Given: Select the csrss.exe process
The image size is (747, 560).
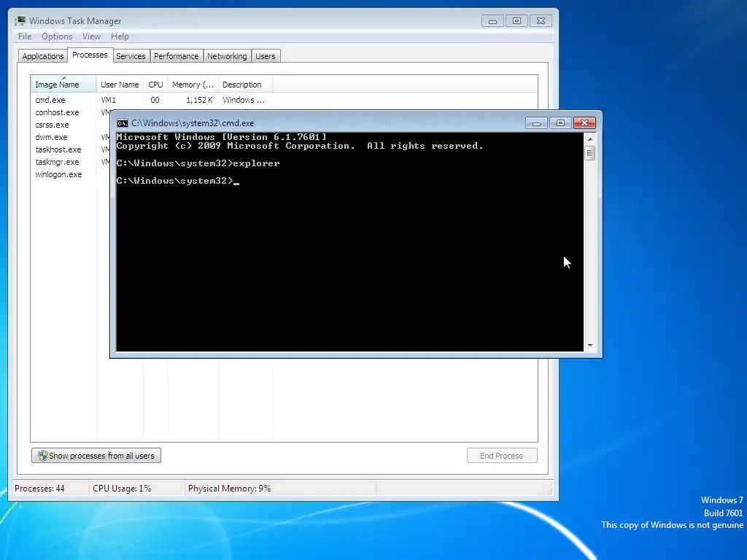Looking at the screenshot, I should [x=52, y=125].
